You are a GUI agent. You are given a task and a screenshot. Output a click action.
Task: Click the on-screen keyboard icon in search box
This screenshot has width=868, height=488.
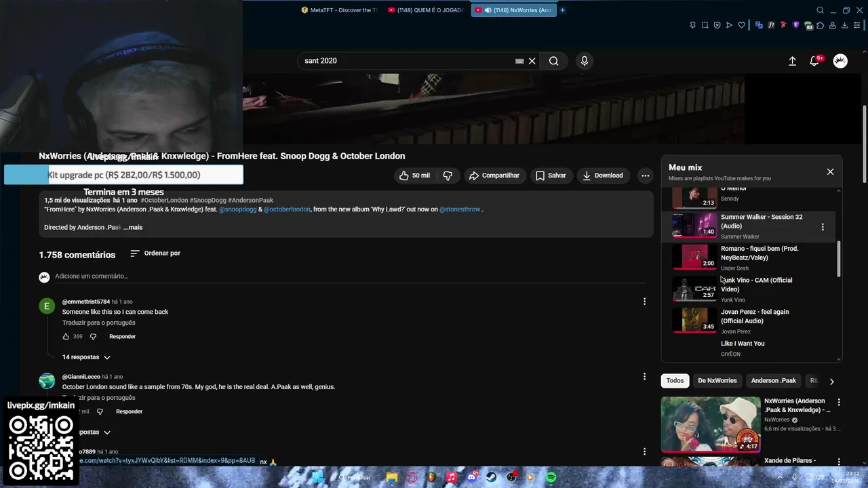[519, 61]
